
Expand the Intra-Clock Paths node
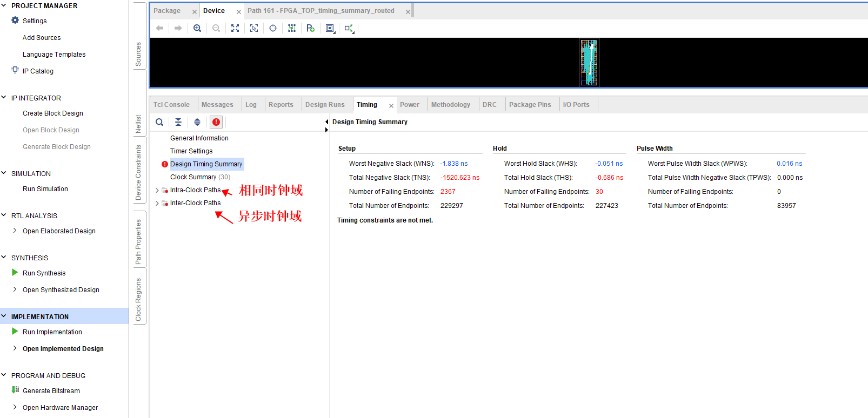click(157, 190)
